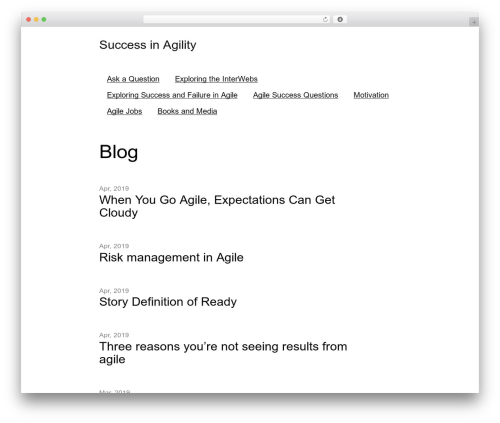Open When You Go Agile, Expectations post
This screenshot has width=500, height=423.
tap(217, 206)
